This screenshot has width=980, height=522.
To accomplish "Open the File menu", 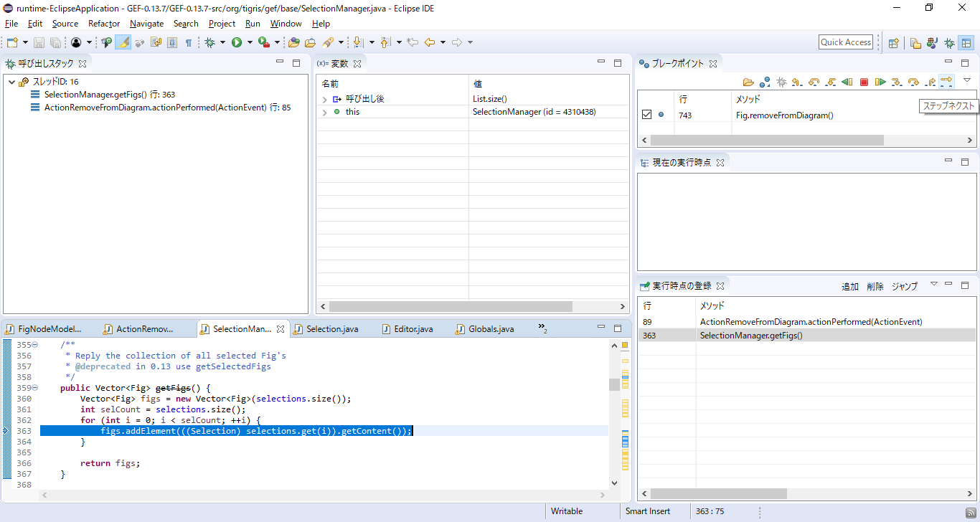I will [11, 24].
